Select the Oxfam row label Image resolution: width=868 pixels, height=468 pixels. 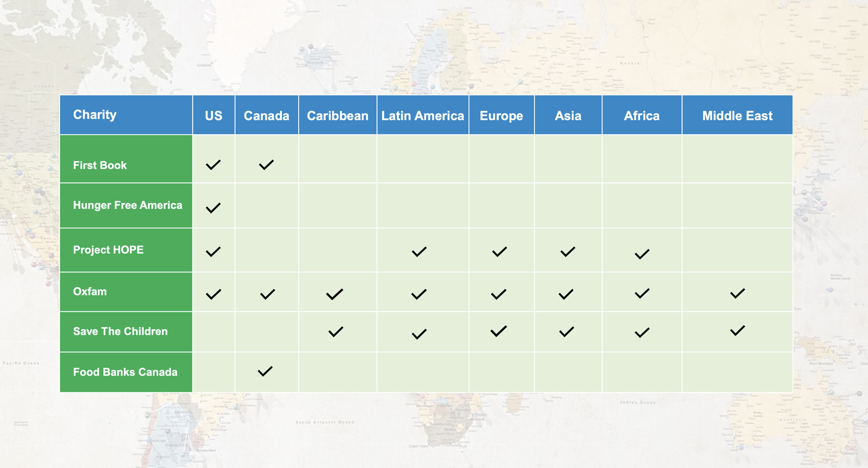[90, 292]
